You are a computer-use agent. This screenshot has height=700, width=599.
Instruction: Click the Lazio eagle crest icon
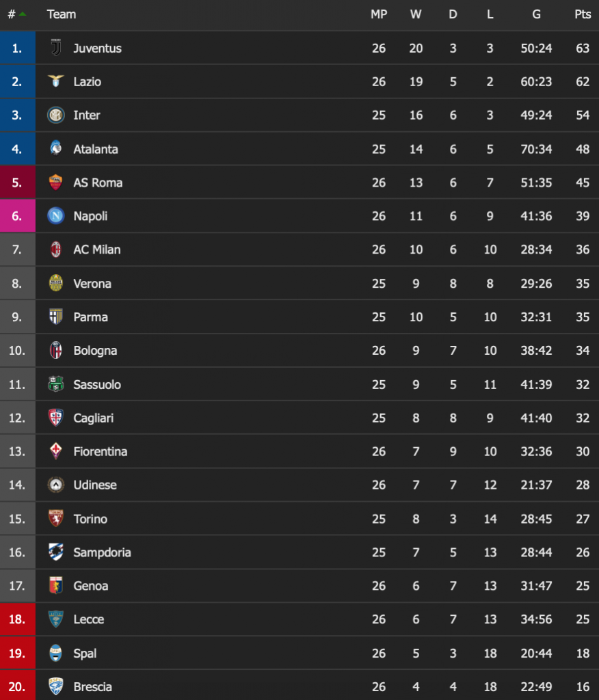click(x=56, y=81)
